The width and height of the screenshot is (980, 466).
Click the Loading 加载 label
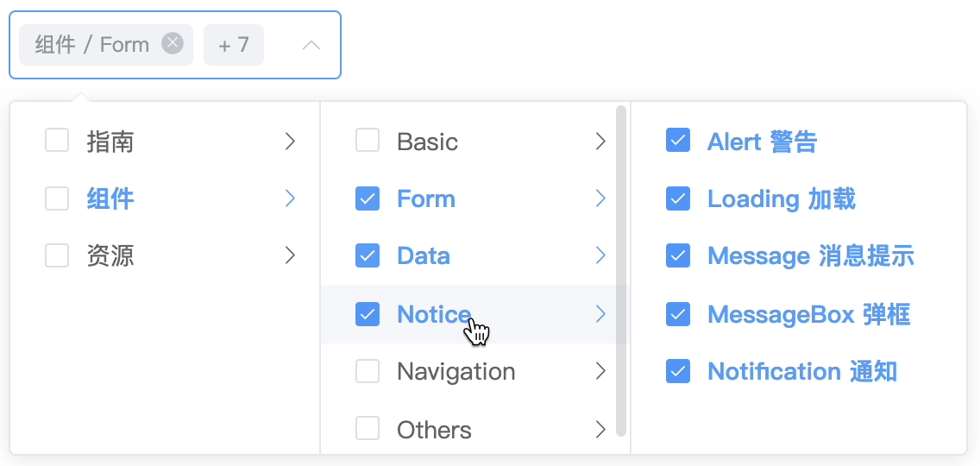781,198
